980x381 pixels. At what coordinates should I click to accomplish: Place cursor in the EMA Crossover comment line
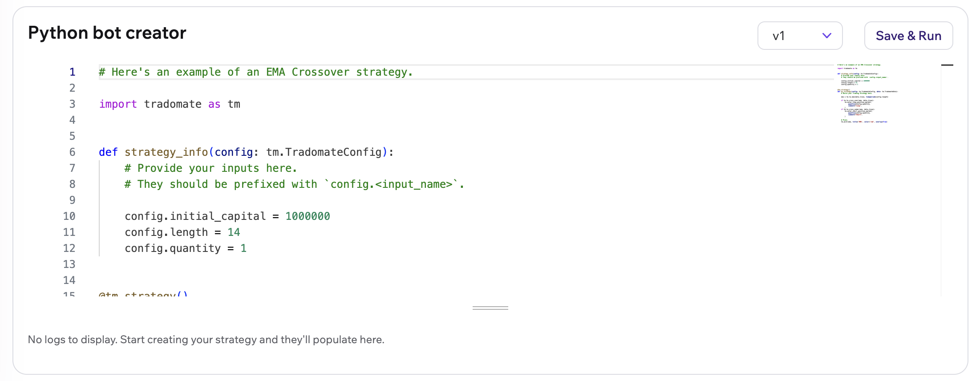(x=255, y=72)
